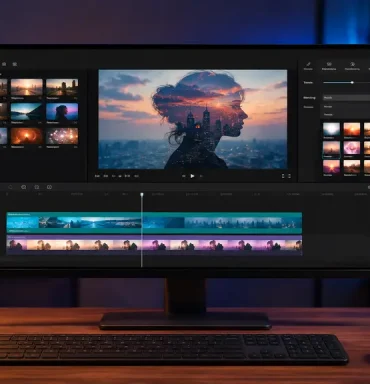Click the second icon in the timeline toolbar
This screenshot has height=384, width=370.
click(x=24, y=187)
